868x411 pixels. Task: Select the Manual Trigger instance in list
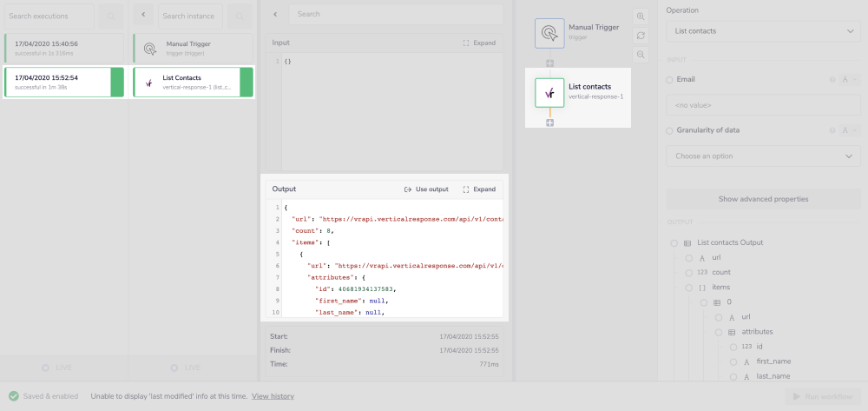pos(193,49)
